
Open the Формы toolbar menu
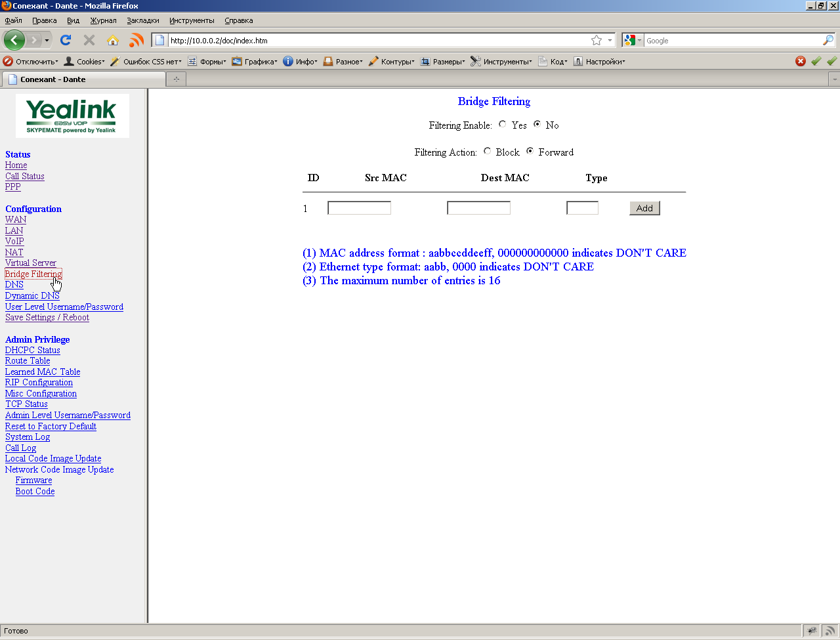coord(207,61)
